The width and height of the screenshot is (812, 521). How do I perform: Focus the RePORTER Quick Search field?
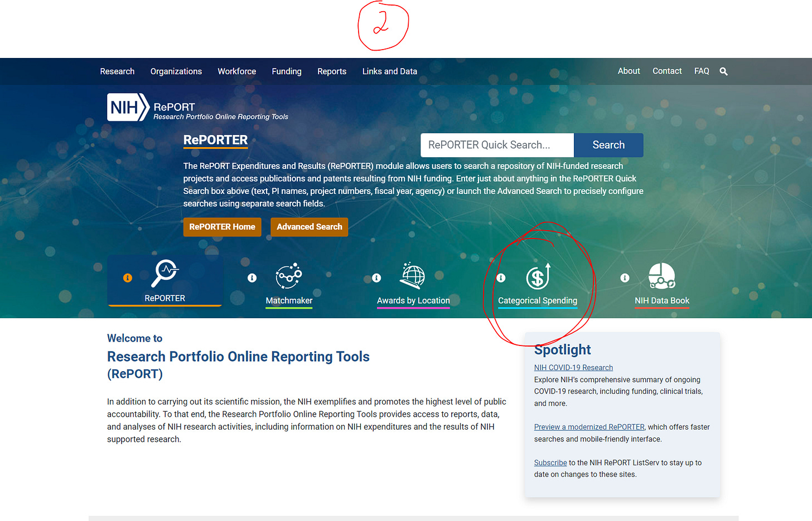click(x=497, y=145)
